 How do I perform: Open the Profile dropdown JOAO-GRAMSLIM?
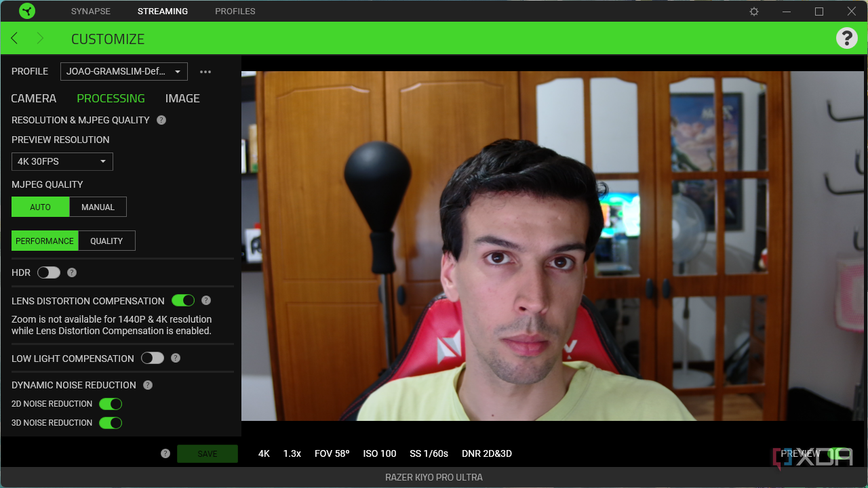pos(124,71)
